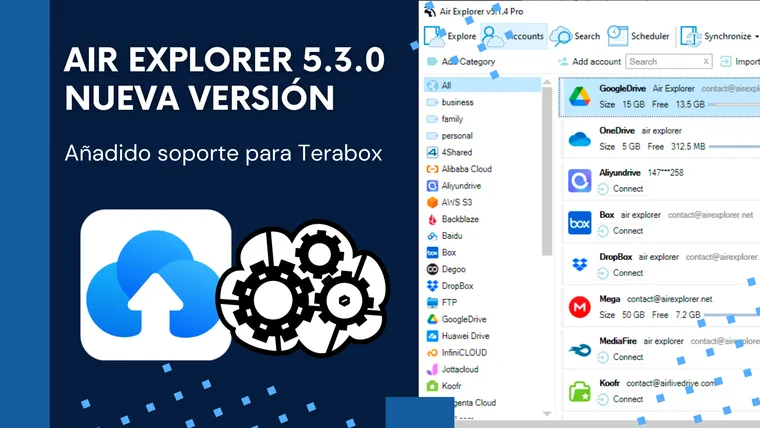Select the All category
The image size is (760, 428).
coord(482,85)
